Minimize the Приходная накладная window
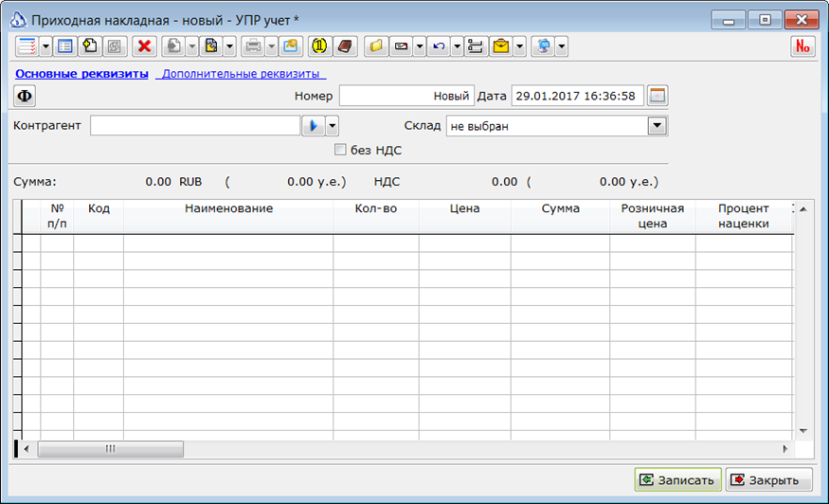Viewport: 829px width, 504px height. 729,20
